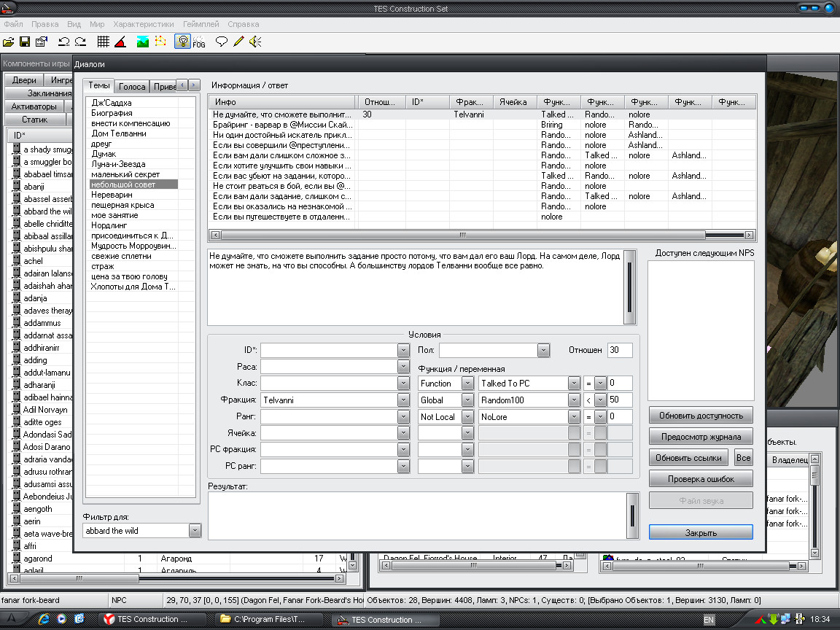Switch to the Голоса tab
Image resolution: width=840 pixels, height=630 pixels.
pyautogui.click(x=132, y=87)
